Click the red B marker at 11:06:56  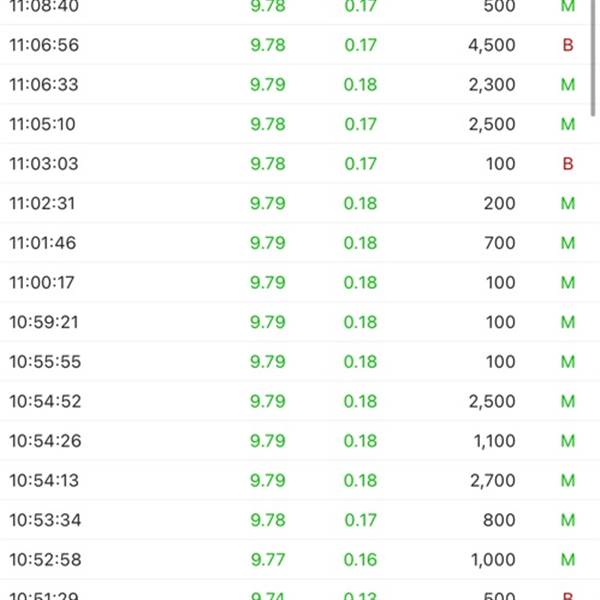click(568, 45)
